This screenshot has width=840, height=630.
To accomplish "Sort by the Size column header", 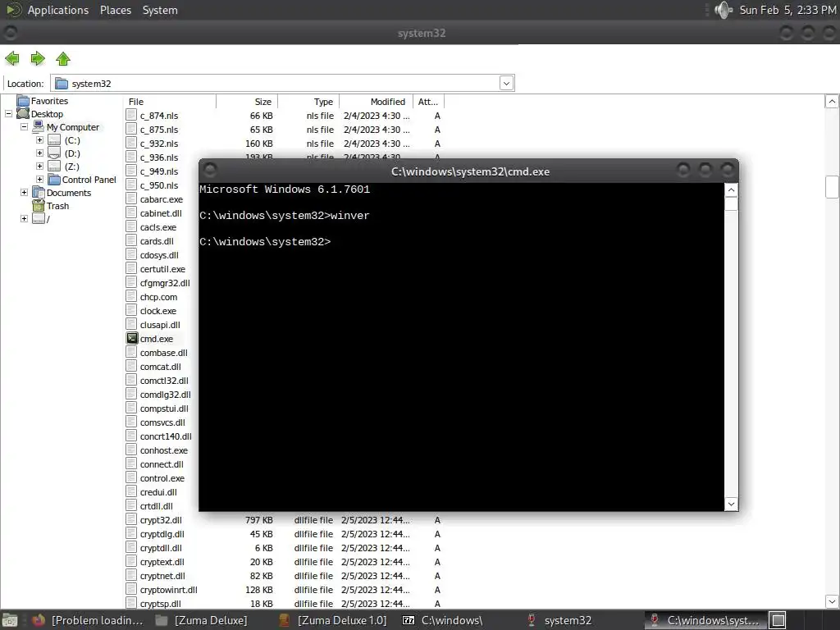I will pos(247,101).
